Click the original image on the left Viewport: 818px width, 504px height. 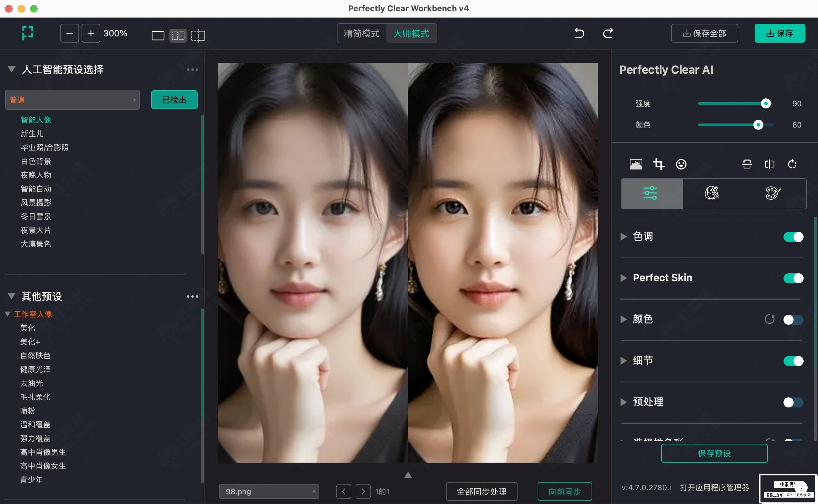pyautogui.click(x=312, y=262)
